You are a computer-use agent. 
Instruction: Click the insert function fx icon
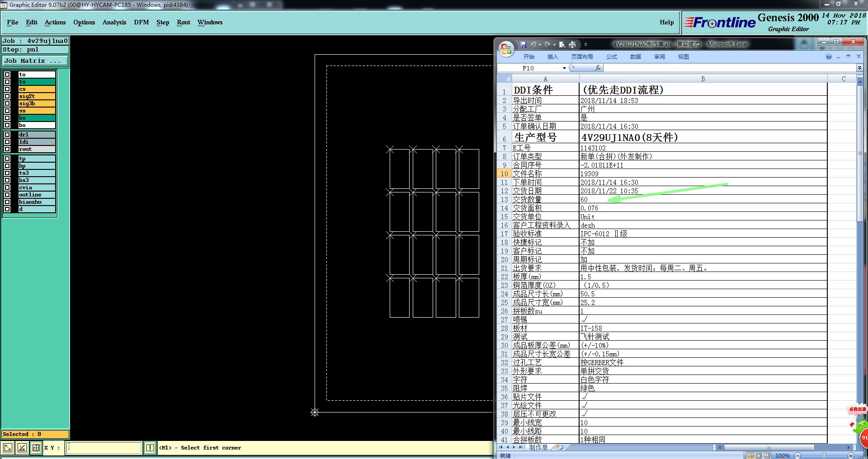click(598, 68)
